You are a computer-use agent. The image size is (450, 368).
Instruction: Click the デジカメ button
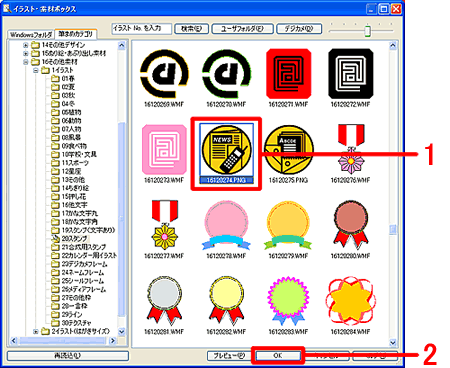tap(299, 29)
